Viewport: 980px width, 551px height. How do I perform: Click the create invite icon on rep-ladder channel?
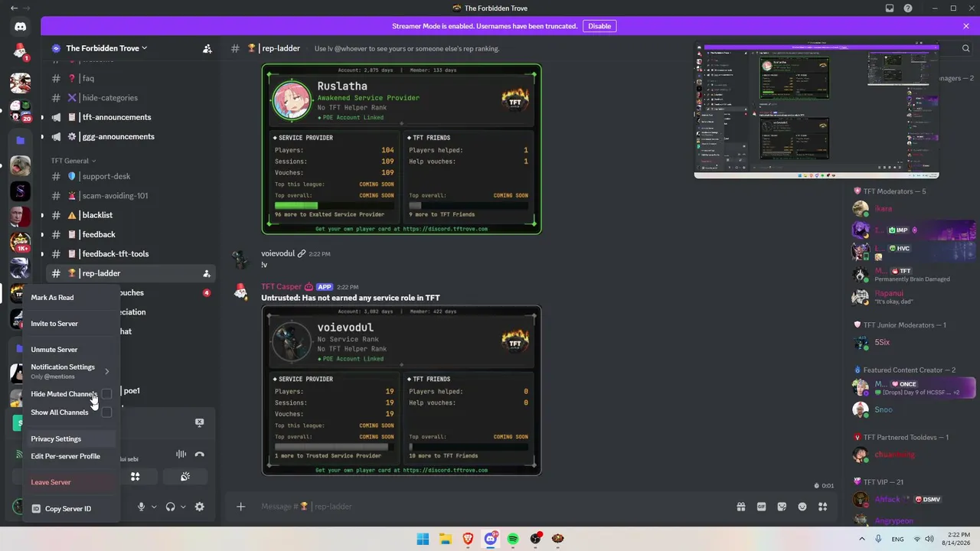coord(207,273)
